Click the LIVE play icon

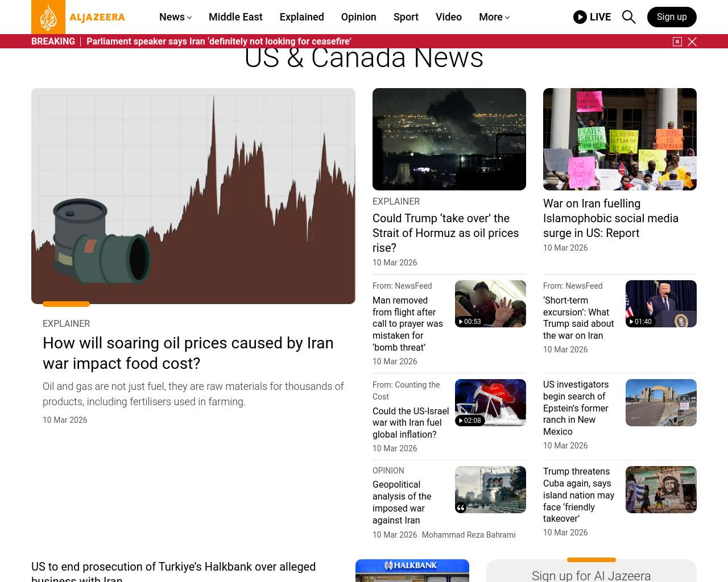pyautogui.click(x=580, y=17)
